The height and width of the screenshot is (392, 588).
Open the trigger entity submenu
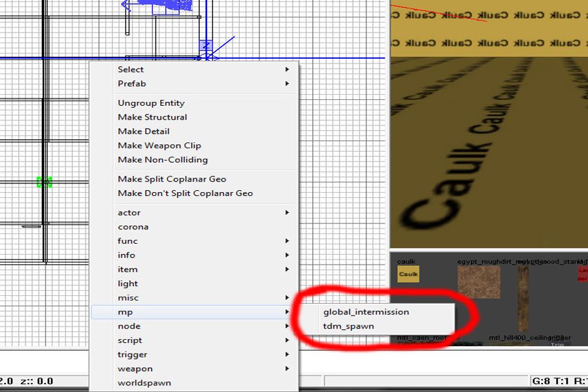click(133, 355)
